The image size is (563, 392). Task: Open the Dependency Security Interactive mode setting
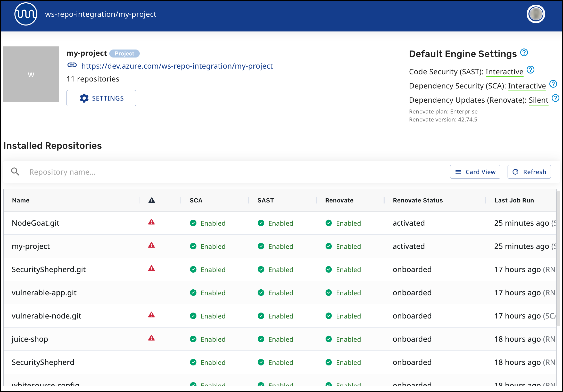click(527, 86)
